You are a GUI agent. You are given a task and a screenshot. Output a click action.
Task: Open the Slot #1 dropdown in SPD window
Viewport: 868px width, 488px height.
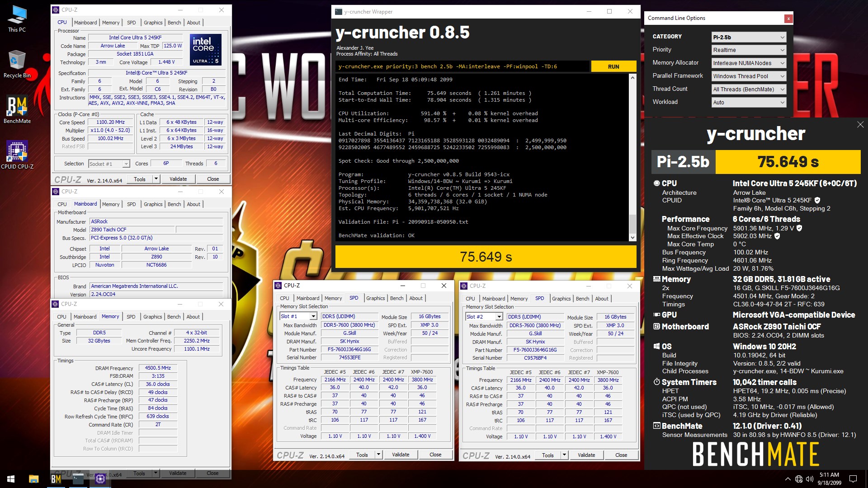298,316
